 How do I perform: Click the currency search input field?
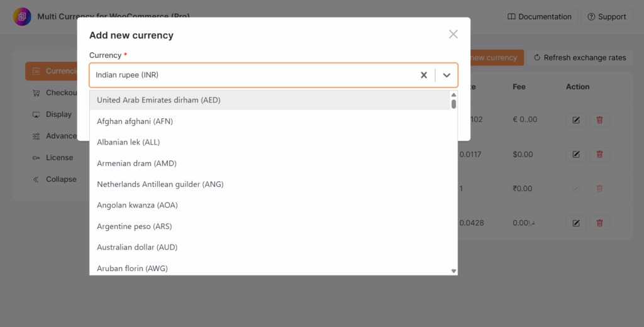pyautogui.click(x=252, y=75)
